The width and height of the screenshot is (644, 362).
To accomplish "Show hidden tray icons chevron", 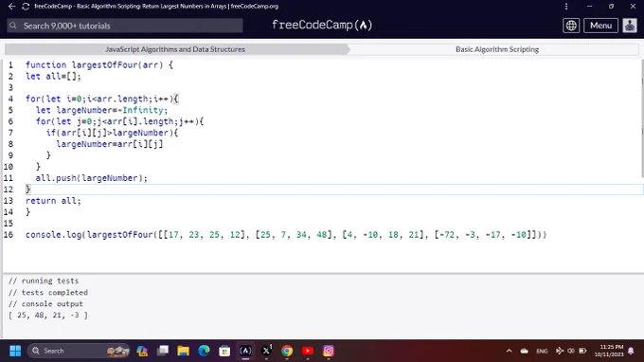I will (510, 351).
